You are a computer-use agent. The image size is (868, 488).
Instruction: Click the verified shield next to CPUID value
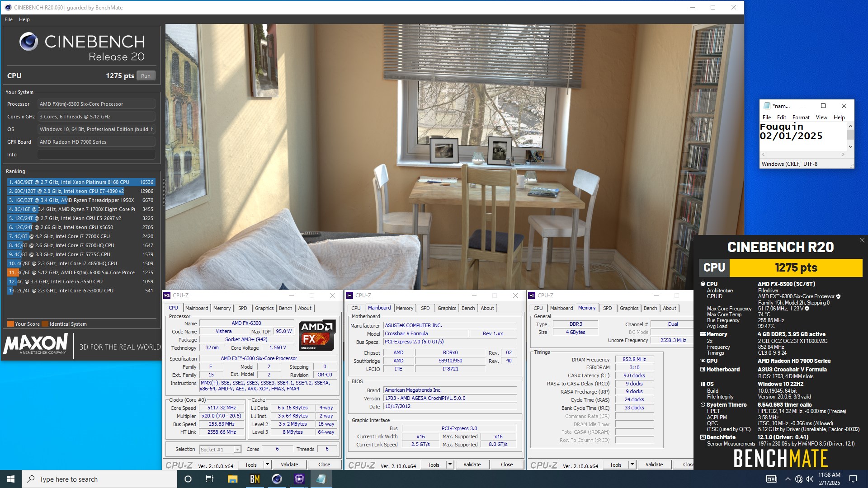point(838,297)
